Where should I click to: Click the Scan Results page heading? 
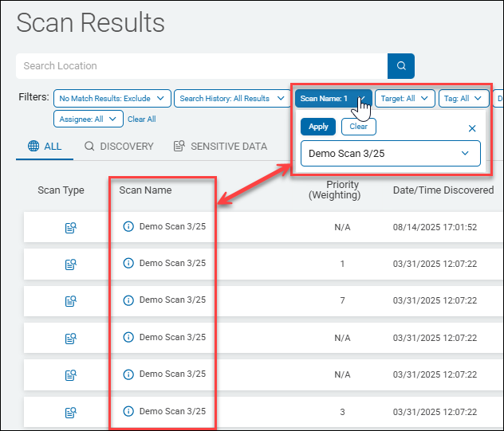pos(91,23)
